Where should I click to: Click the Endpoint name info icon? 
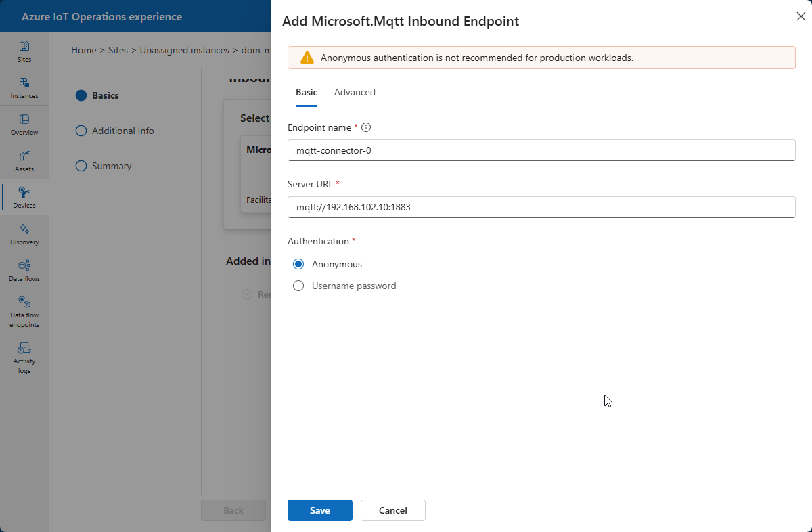tap(366, 127)
